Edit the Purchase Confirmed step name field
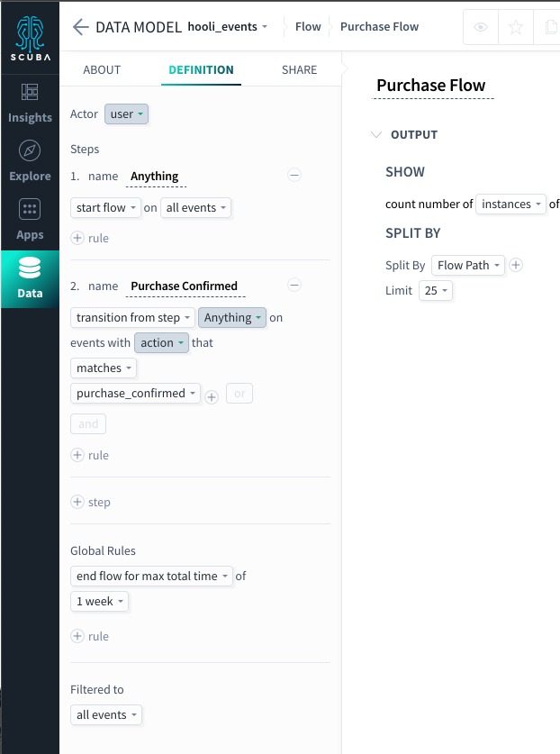This screenshot has height=754, width=560. click(185, 286)
